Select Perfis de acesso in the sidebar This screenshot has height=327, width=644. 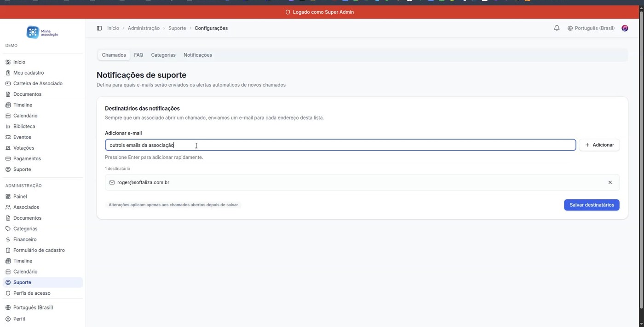[x=32, y=293]
